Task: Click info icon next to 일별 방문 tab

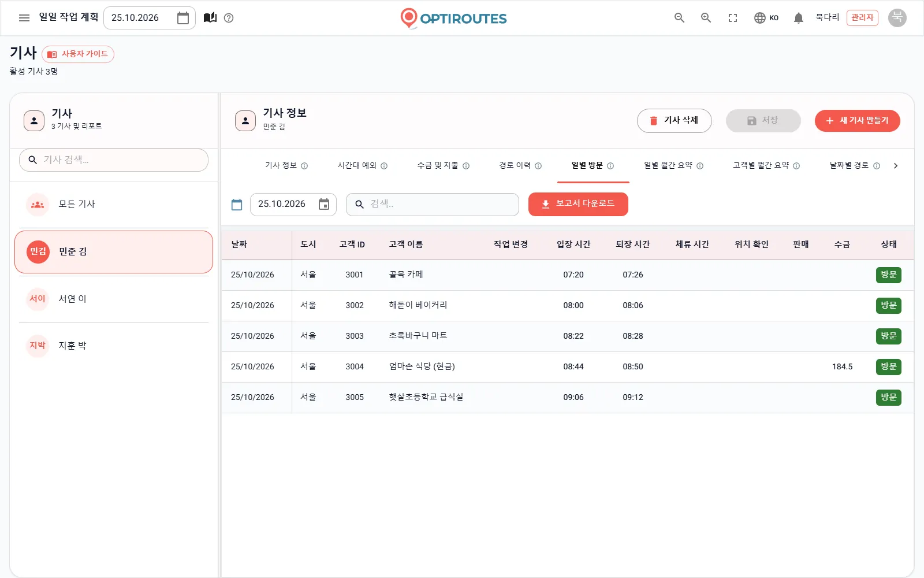Action: point(610,166)
